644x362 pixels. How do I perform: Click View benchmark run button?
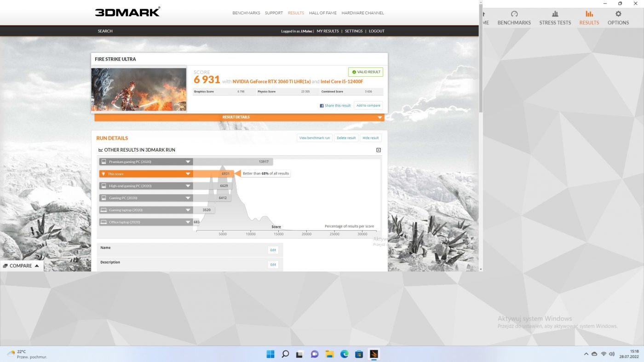[315, 138]
